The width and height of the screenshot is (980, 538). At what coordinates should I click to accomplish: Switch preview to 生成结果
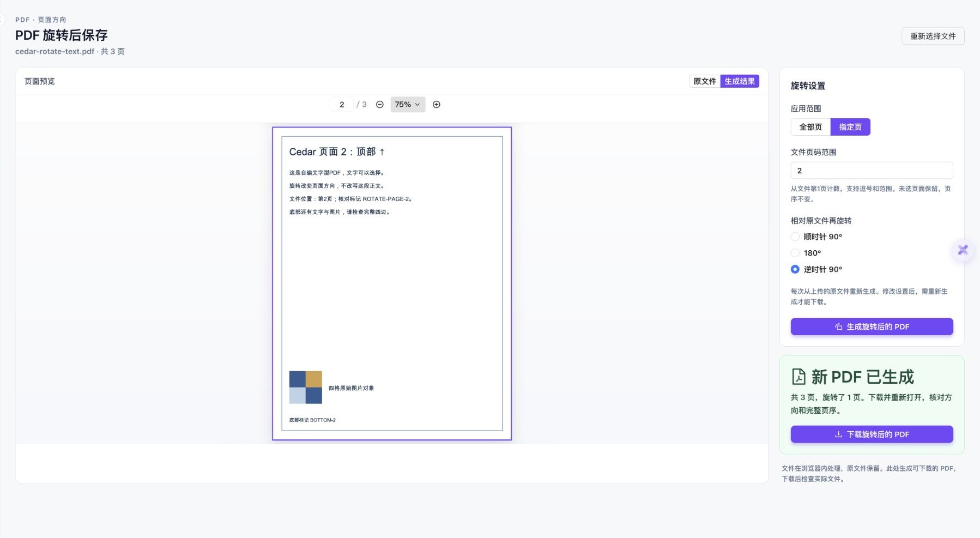click(x=740, y=81)
